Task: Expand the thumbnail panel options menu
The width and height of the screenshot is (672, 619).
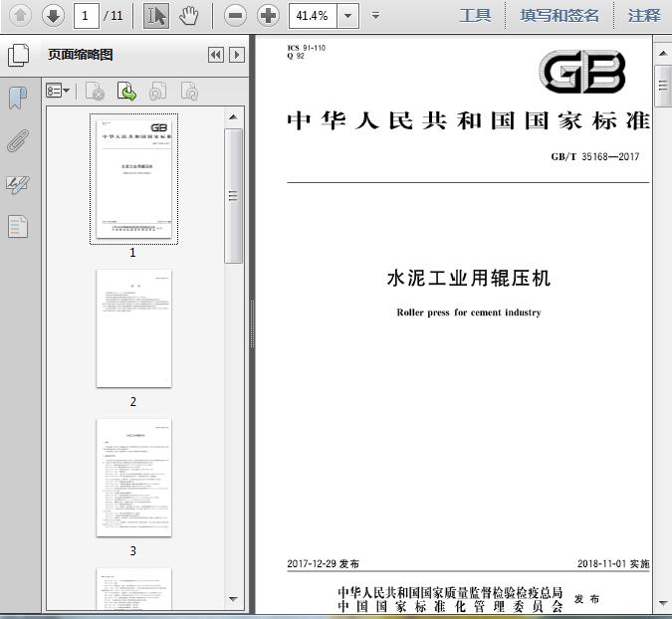Action: click(59, 92)
